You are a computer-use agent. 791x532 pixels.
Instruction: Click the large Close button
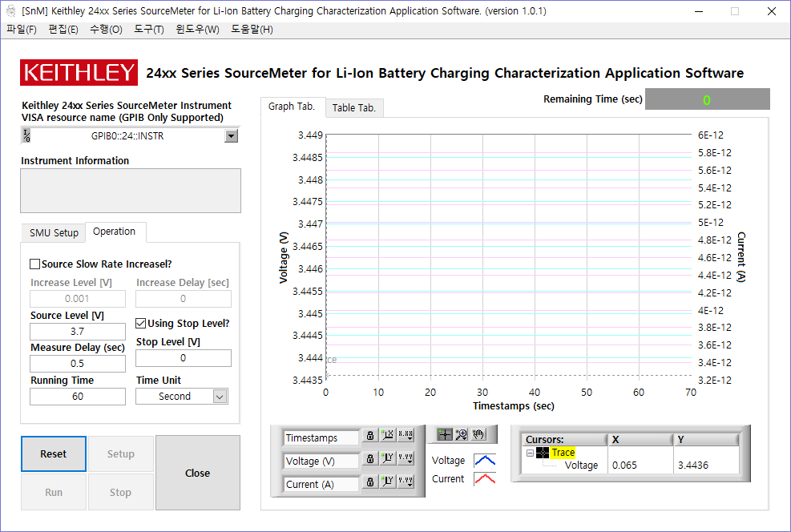pos(198,473)
